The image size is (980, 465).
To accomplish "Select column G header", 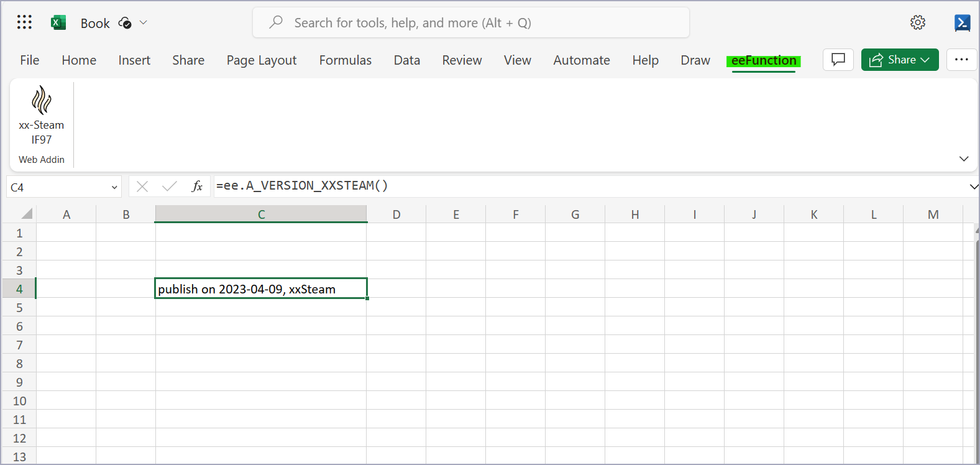I will 575,214.
